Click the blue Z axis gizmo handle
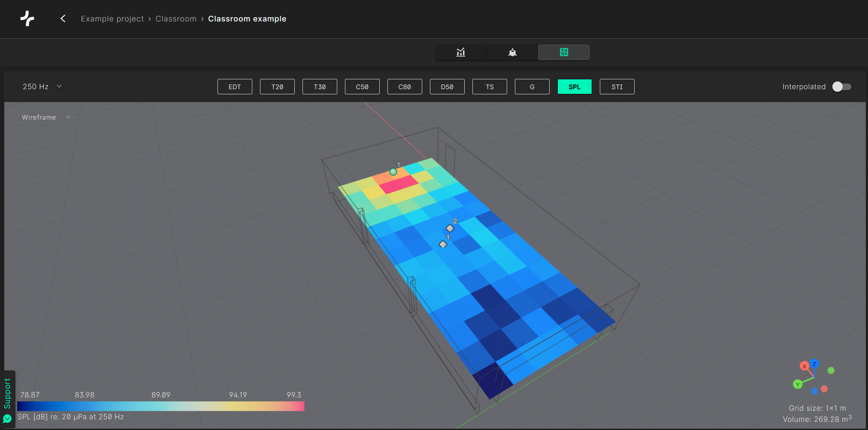 point(814,364)
